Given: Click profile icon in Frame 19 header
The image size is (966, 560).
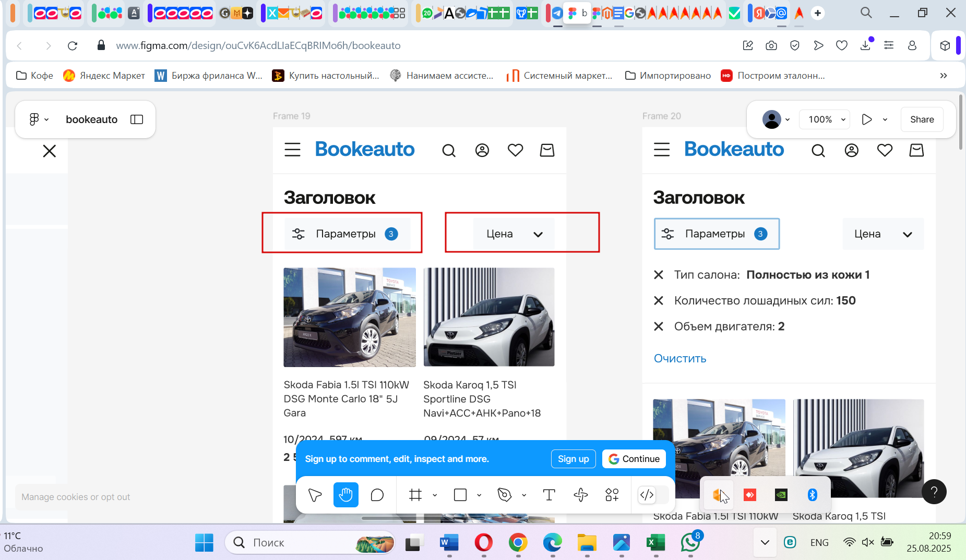Looking at the screenshot, I should (x=482, y=151).
